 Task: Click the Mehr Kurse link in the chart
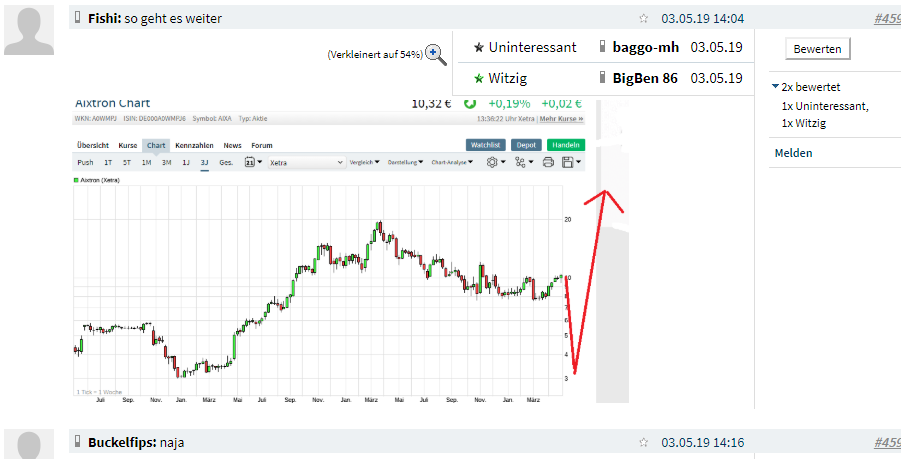[561, 119]
